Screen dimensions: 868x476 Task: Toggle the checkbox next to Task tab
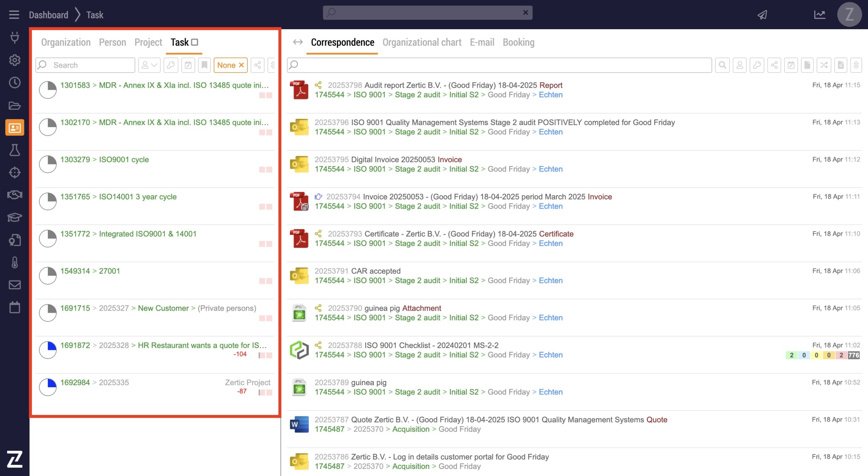195,42
